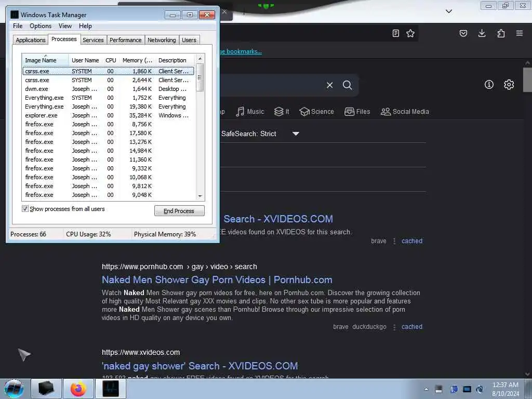Close the background Firefox tab
This screenshot has width=532, height=399.
(x=224, y=11)
